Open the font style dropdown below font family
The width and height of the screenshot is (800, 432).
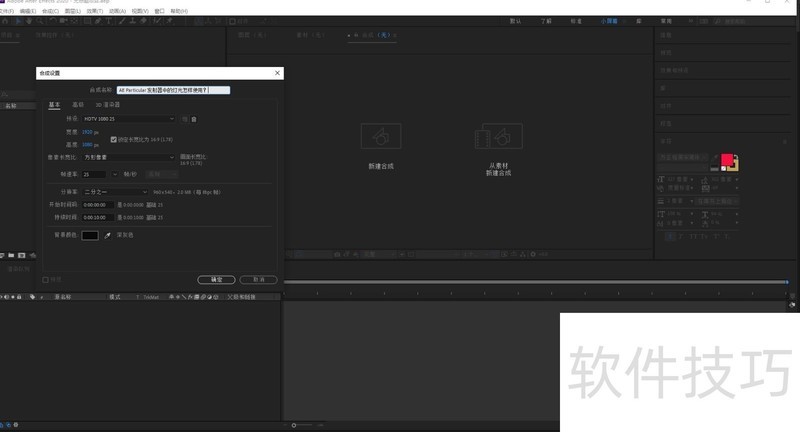point(682,167)
